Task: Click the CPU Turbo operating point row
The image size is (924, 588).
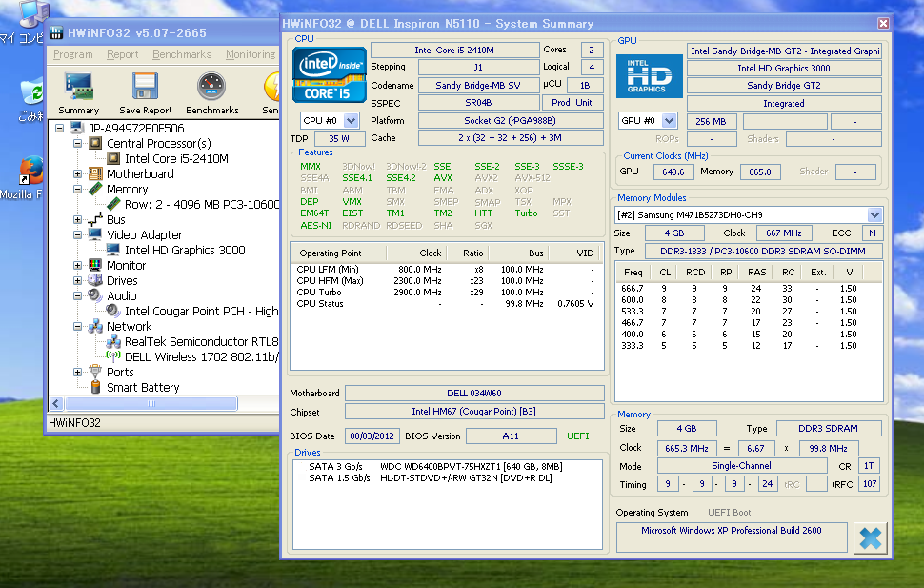Action: coord(446,293)
